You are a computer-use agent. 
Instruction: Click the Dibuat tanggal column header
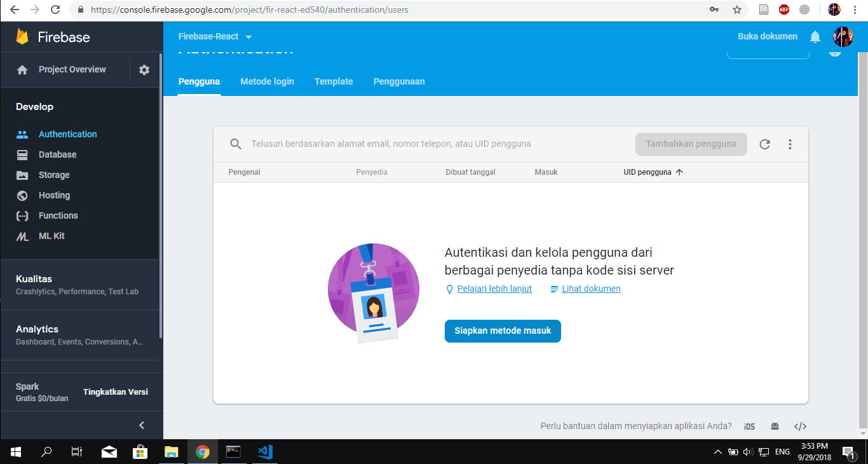tap(470, 172)
